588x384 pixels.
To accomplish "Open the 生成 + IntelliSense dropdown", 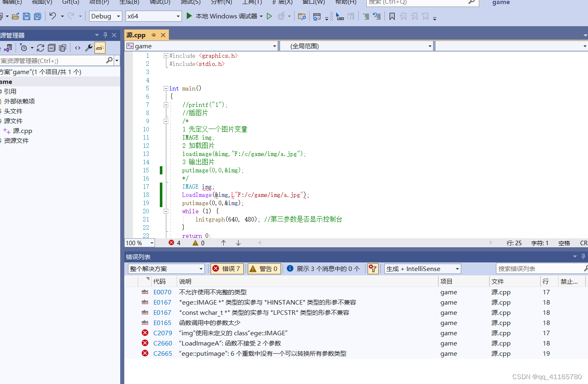I will pos(422,269).
